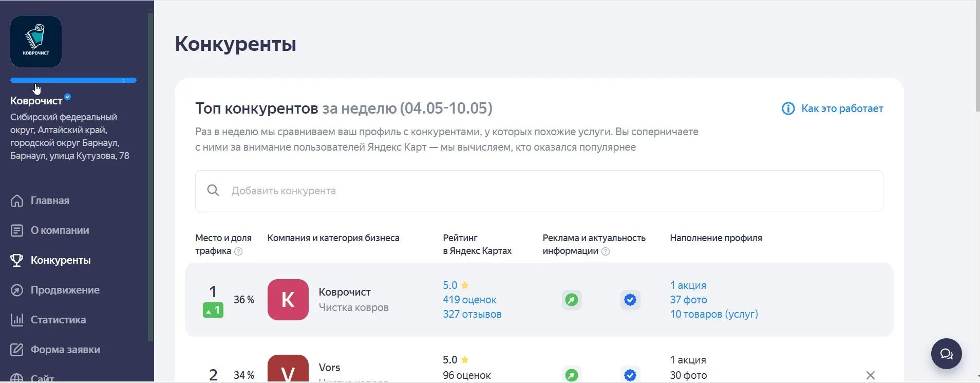Viewport: 980px width, 383px height.
Task: Click the trophy icon beside Конкуренты
Action: tap(17, 260)
